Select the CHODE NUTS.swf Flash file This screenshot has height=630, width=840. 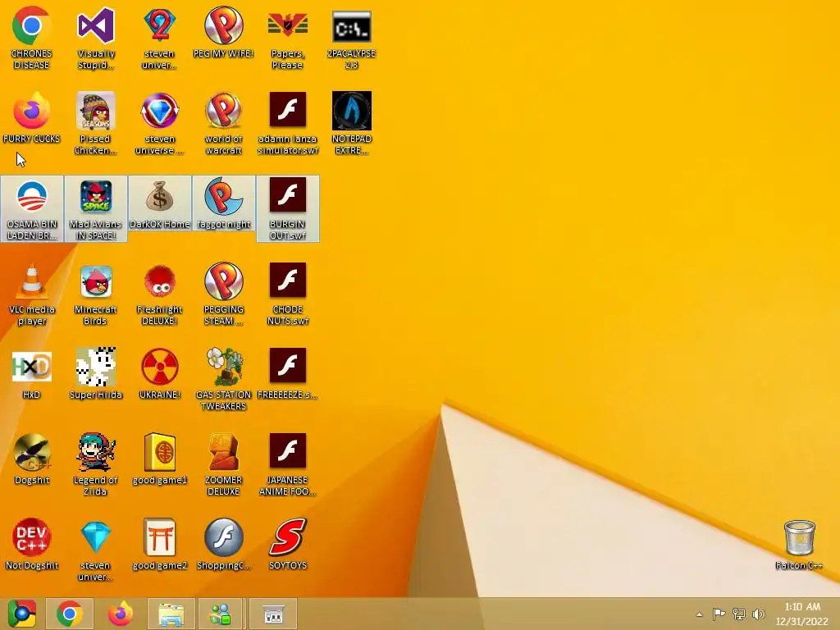click(288, 294)
